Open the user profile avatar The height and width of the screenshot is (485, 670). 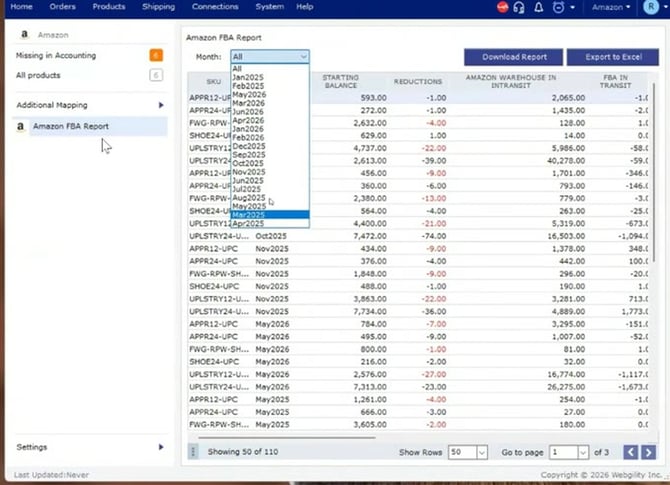point(651,7)
